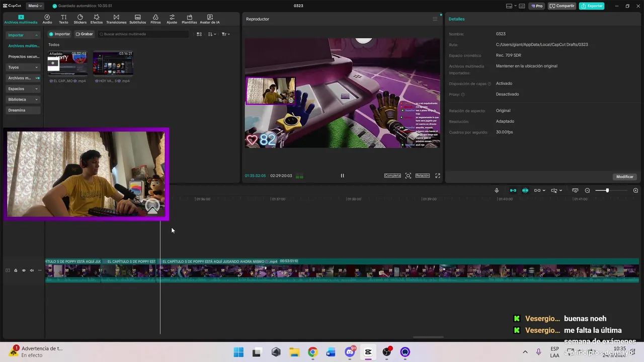This screenshot has width=644, height=362.
Task: Expand the Tuyos sidebar section
Action: coord(23,67)
